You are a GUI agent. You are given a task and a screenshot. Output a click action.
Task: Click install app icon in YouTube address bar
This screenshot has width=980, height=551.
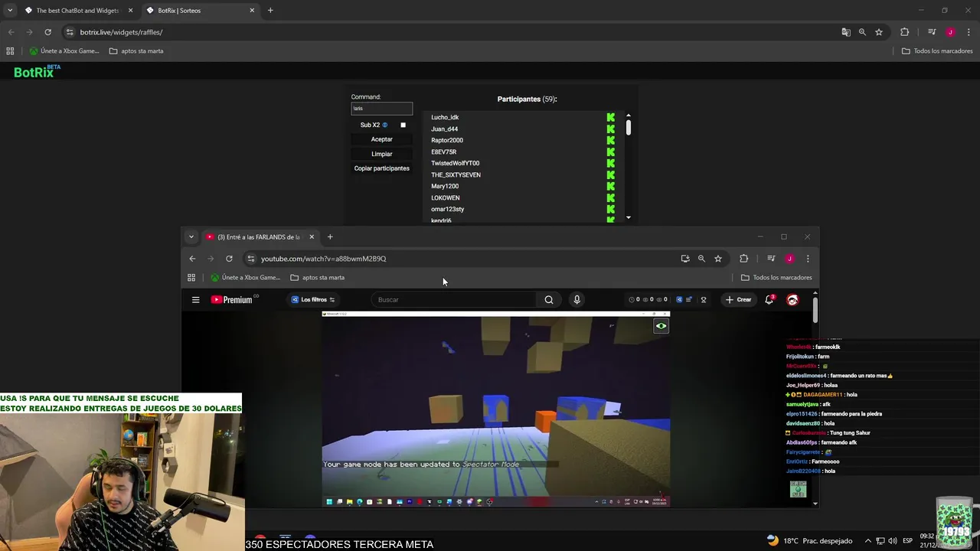click(x=685, y=259)
